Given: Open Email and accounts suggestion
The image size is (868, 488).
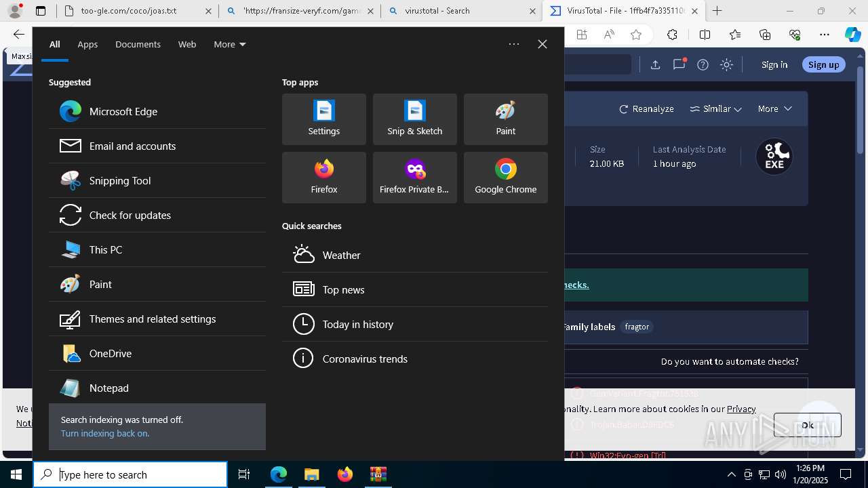Looking at the screenshot, I should (157, 146).
